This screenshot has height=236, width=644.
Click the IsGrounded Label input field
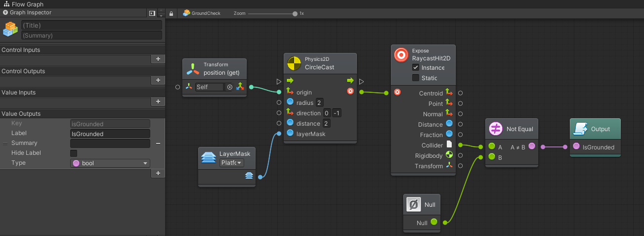[x=110, y=134]
